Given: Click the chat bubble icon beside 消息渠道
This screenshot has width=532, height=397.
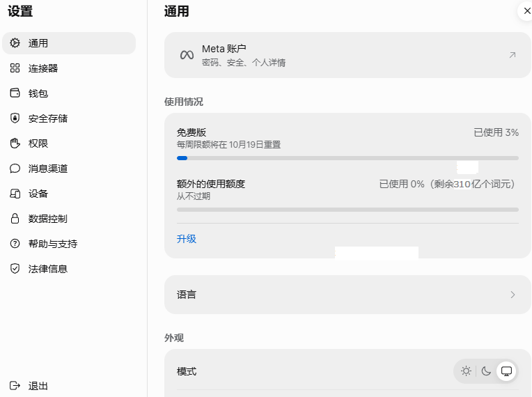Looking at the screenshot, I should point(15,169).
